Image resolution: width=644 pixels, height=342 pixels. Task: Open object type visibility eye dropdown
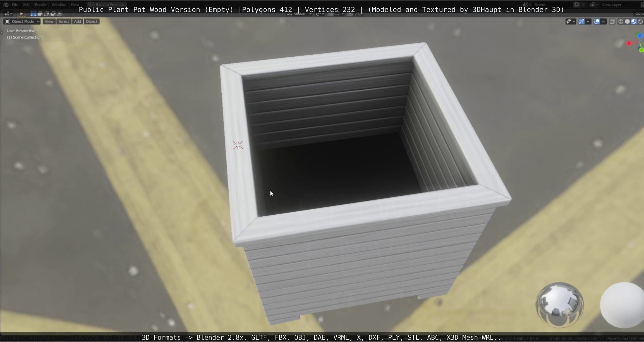pos(570,21)
